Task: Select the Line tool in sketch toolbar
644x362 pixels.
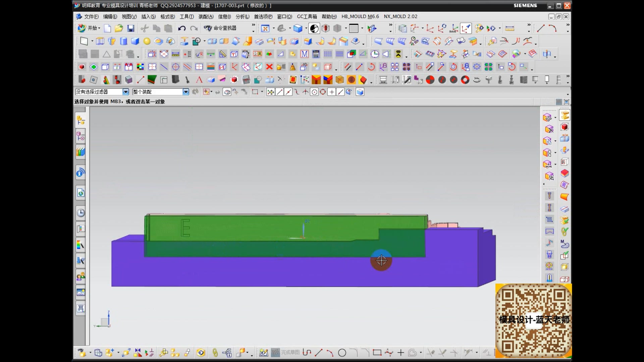Action: [x=318, y=353]
